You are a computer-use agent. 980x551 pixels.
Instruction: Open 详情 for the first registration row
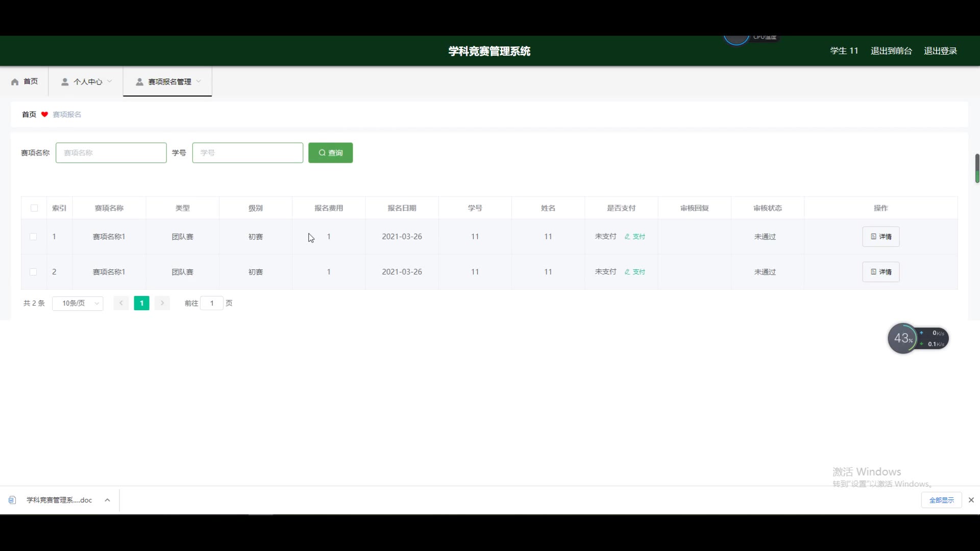pyautogui.click(x=880, y=237)
